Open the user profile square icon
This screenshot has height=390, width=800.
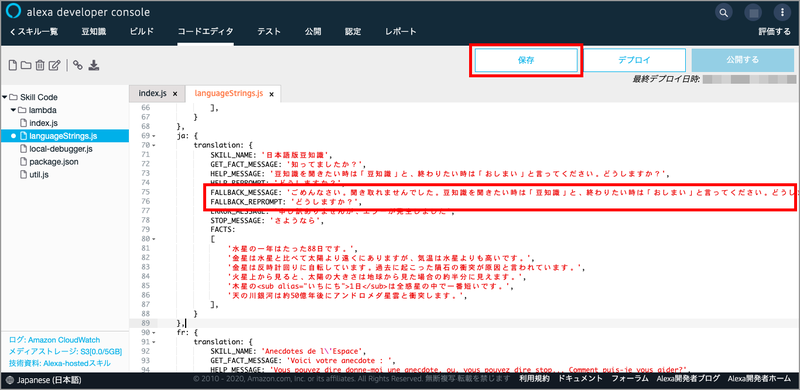pyautogui.click(x=753, y=12)
